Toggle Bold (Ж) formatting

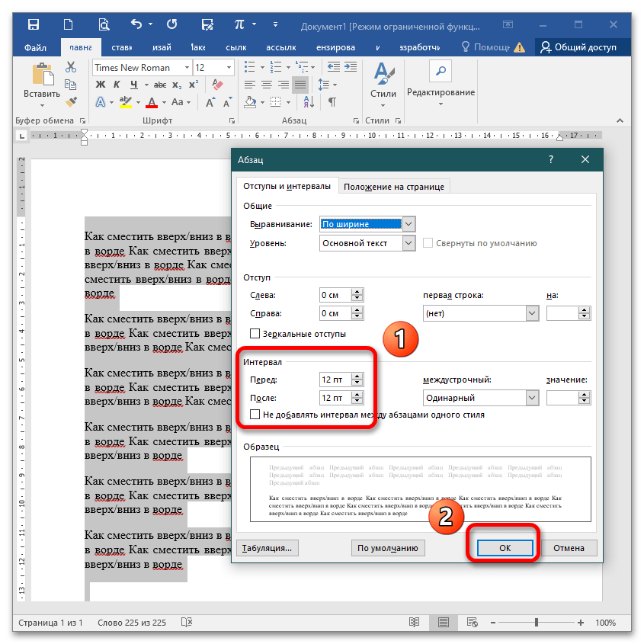coord(101,85)
